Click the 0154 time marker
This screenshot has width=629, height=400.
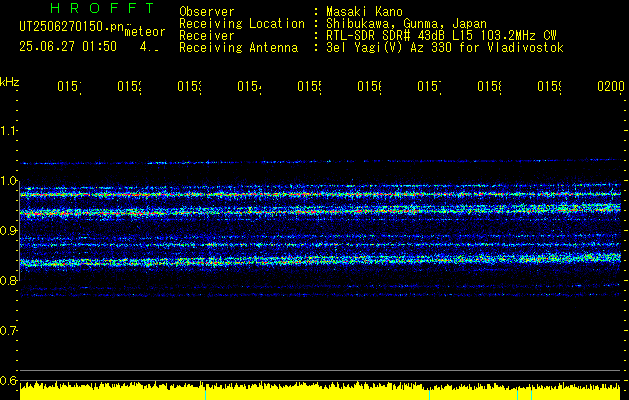click(250, 86)
